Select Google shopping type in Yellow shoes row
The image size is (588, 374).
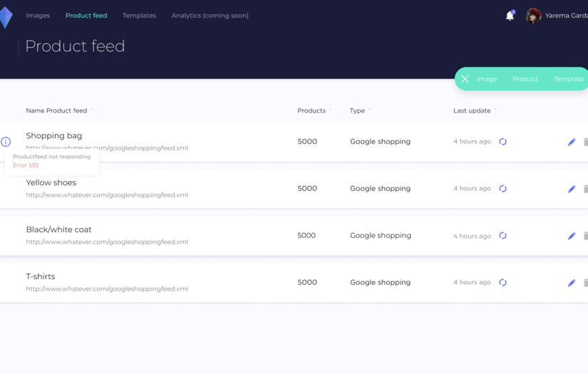click(381, 189)
